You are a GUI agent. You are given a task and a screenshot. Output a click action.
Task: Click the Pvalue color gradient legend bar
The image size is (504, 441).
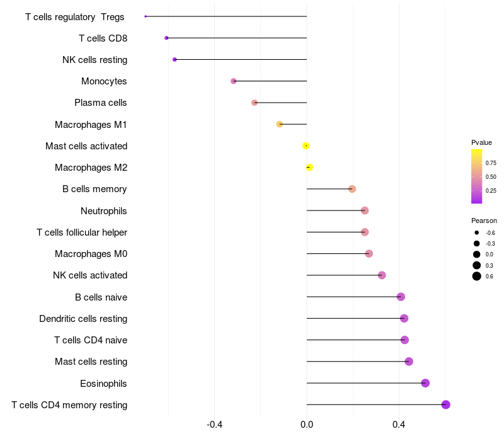(477, 176)
